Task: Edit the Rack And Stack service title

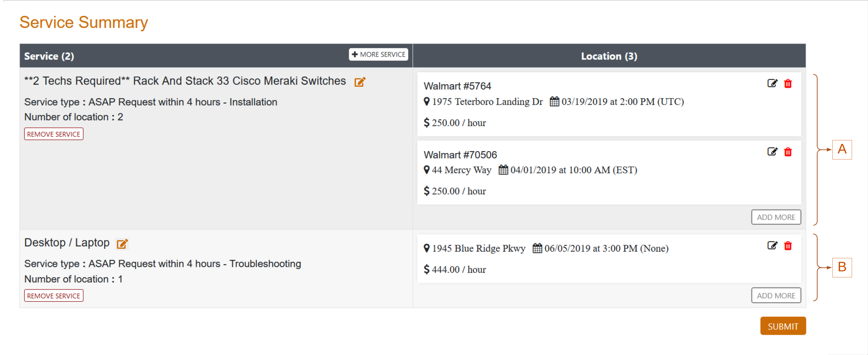Action: [x=360, y=82]
